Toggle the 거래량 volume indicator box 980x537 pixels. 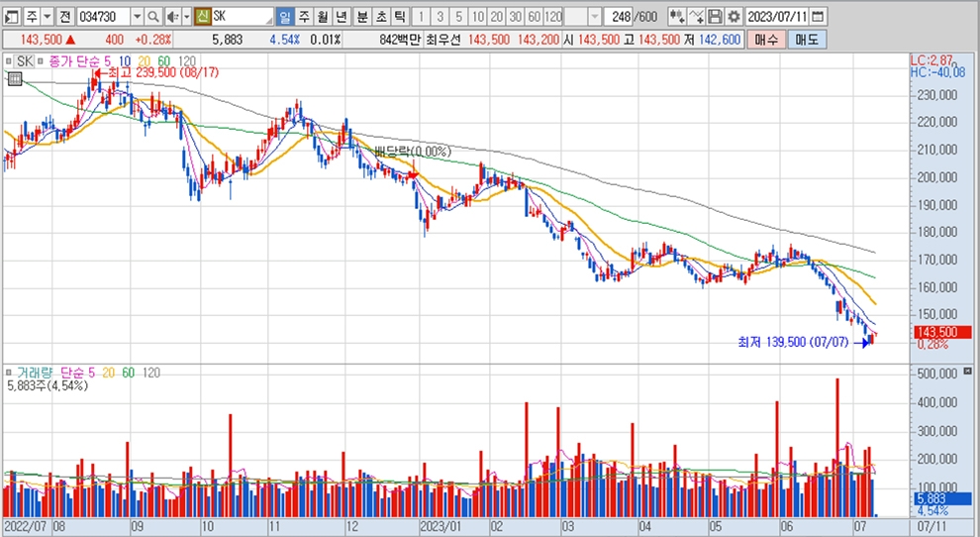(x=10, y=373)
